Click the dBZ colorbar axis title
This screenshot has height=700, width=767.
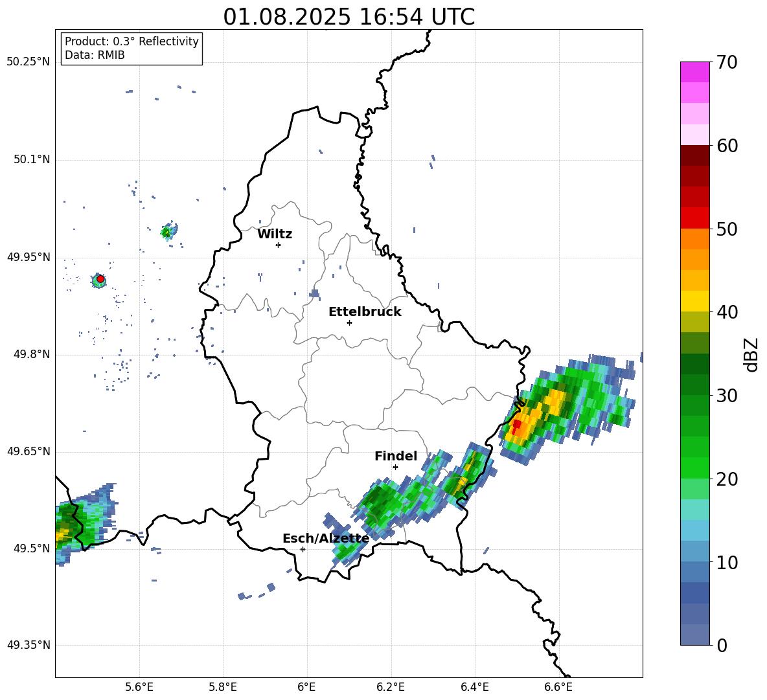pyautogui.click(x=751, y=354)
